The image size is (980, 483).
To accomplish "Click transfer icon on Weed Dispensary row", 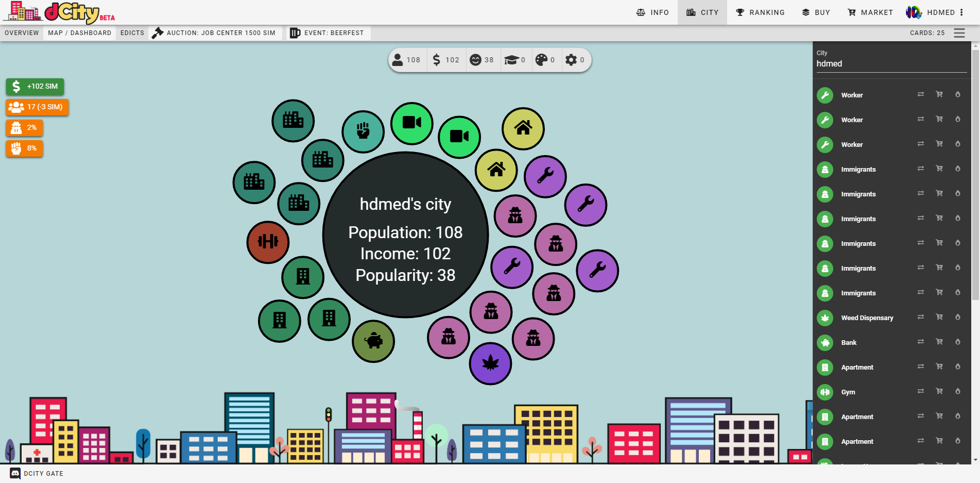I will click(921, 317).
